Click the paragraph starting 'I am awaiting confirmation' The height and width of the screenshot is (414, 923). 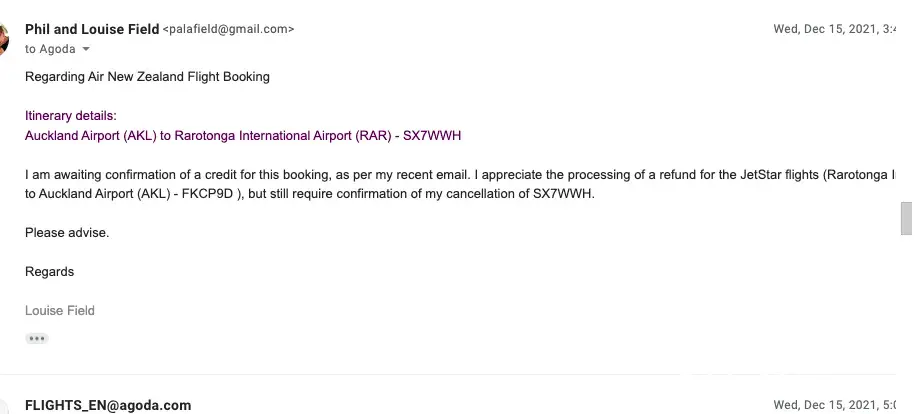coord(400,175)
